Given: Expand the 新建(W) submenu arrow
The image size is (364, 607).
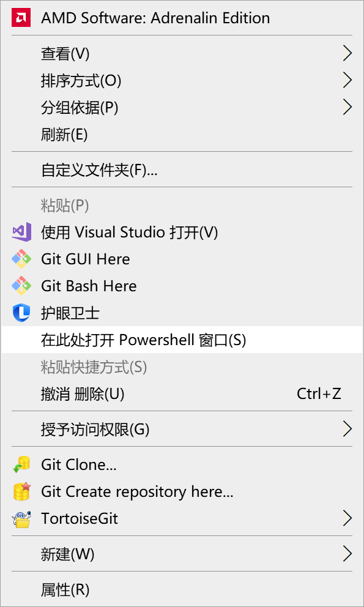Looking at the screenshot, I should coord(347,554).
